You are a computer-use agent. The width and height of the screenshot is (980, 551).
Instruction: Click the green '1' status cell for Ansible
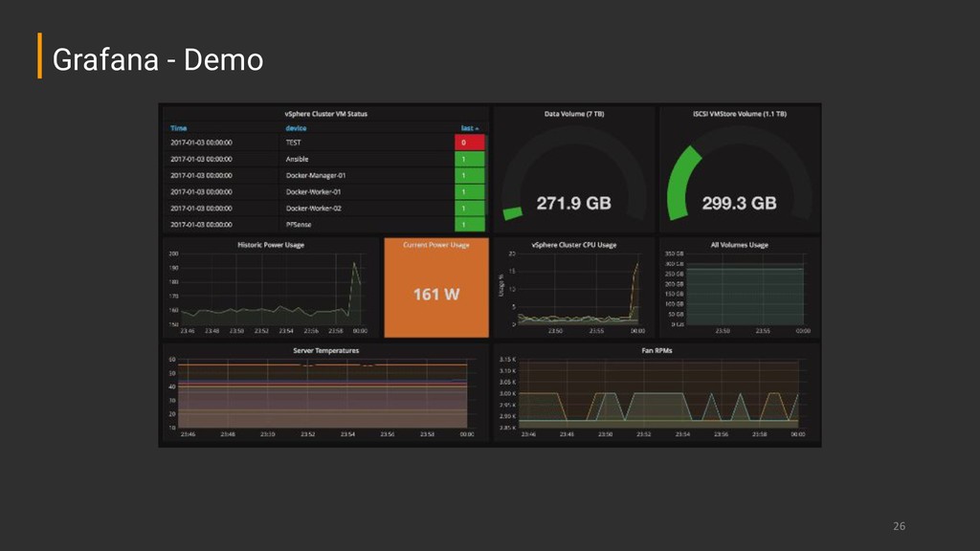(470, 159)
